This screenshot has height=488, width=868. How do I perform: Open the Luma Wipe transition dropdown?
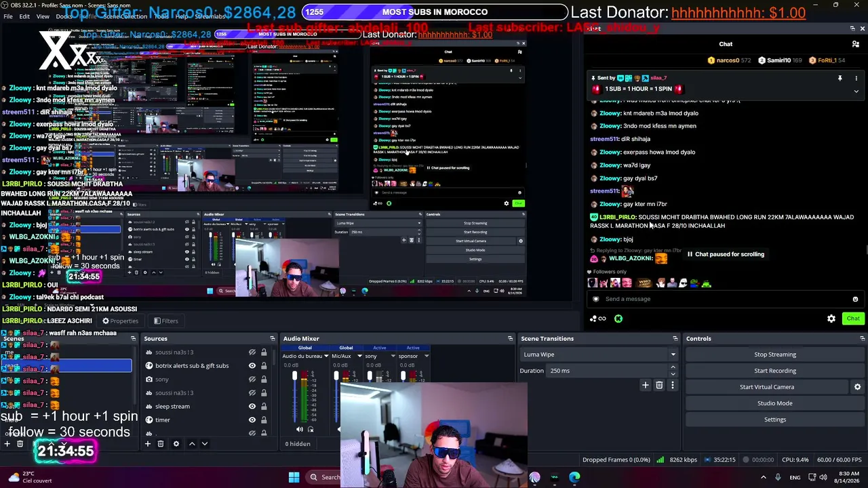pos(598,354)
